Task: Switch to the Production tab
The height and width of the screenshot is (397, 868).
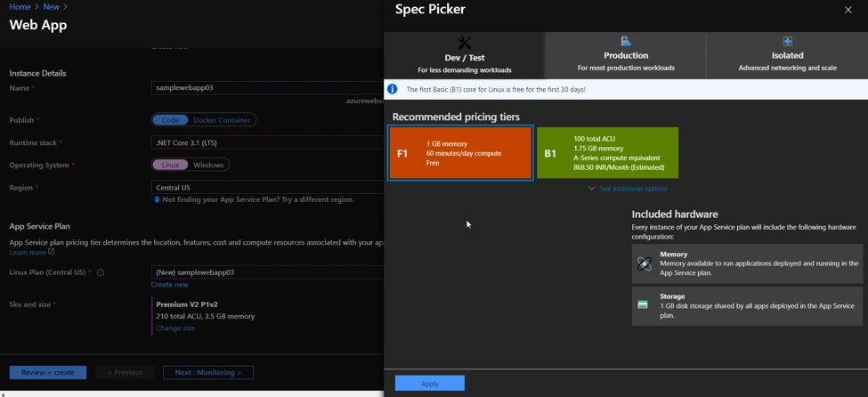Action: pyautogui.click(x=626, y=55)
